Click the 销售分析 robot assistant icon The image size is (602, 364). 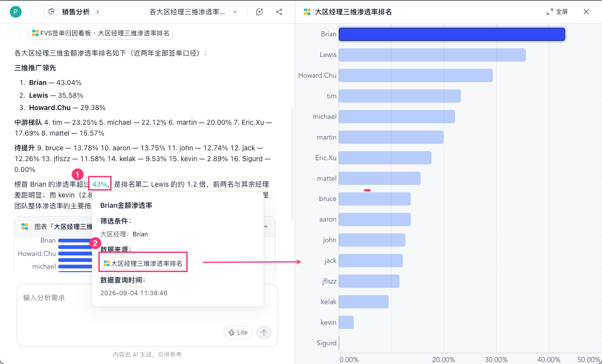[51, 12]
